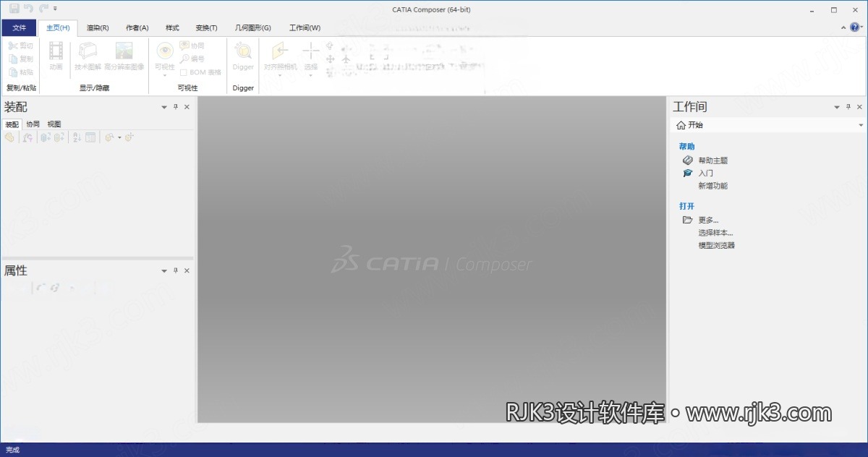Switch to the 样式 ribbon tab
Image resolution: width=868 pixels, height=457 pixels.
point(172,28)
